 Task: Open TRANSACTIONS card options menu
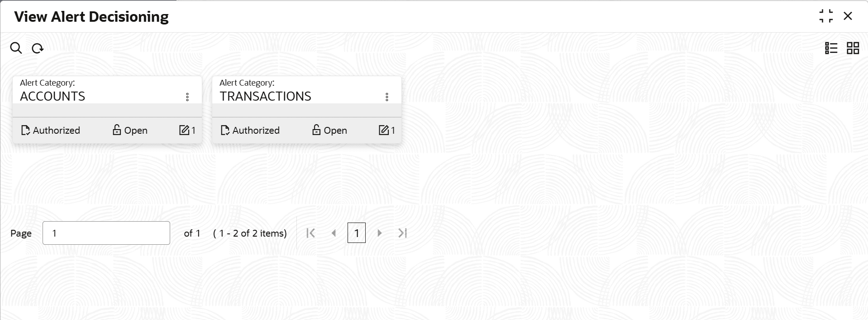point(387,97)
